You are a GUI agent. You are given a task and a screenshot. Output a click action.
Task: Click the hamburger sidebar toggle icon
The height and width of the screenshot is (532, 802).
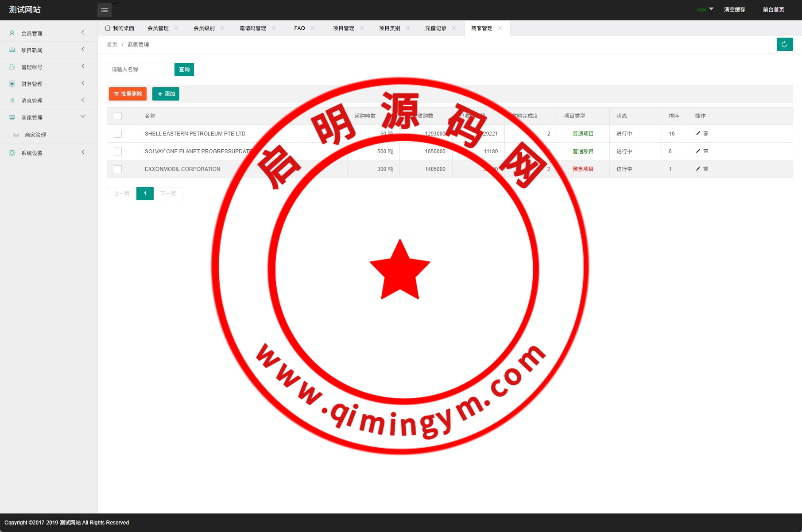(x=105, y=10)
